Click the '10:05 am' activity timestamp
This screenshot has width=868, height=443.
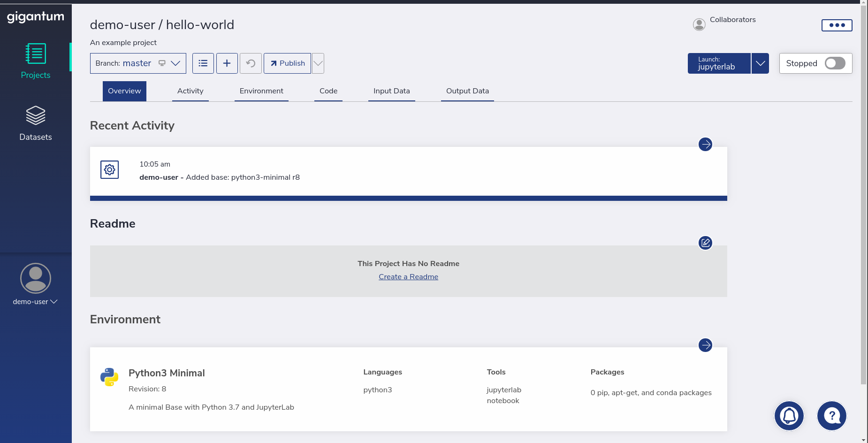click(155, 164)
